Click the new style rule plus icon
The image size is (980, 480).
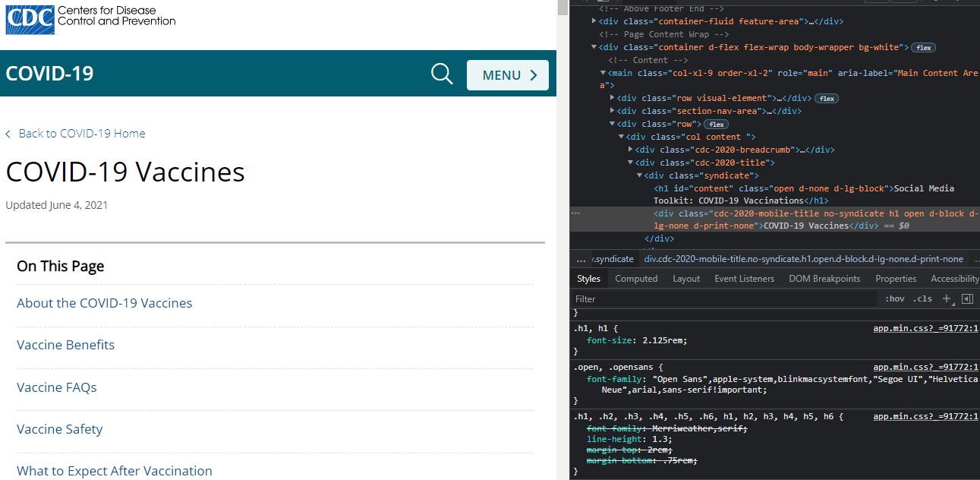coord(947,299)
